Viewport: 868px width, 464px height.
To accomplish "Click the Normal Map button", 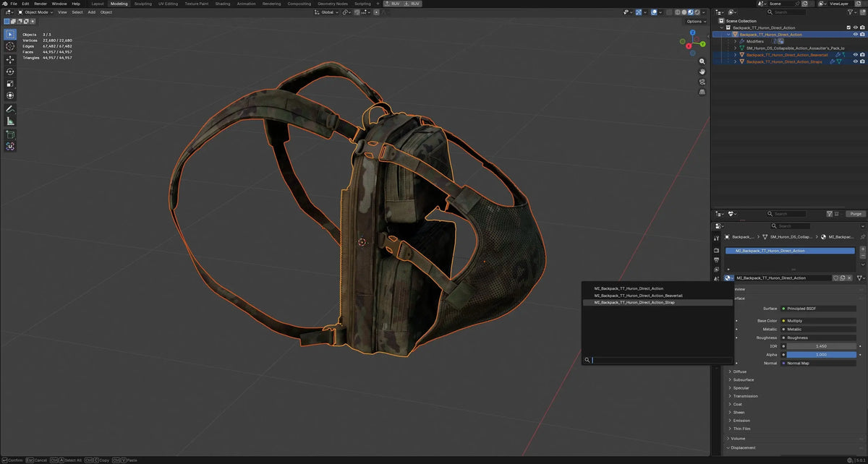I will [819, 363].
